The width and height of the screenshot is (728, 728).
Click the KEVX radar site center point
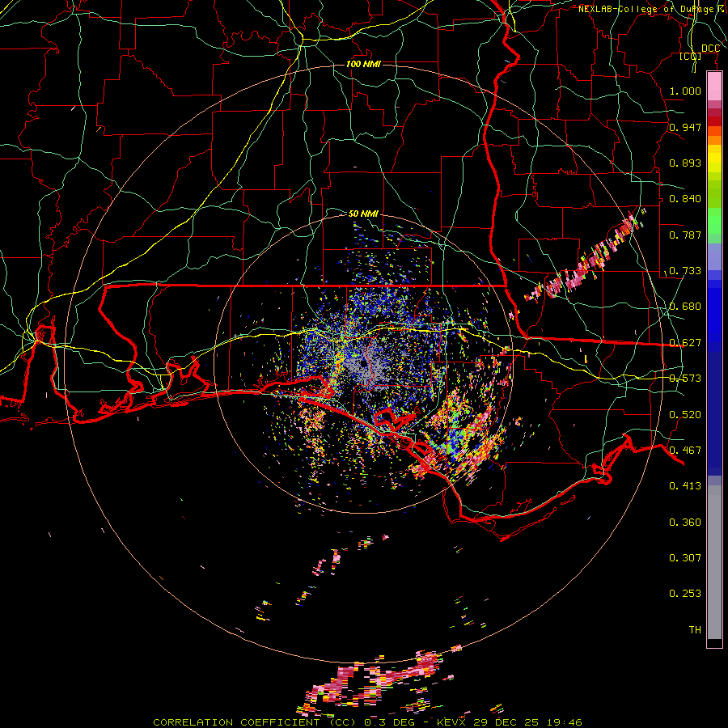tap(363, 363)
